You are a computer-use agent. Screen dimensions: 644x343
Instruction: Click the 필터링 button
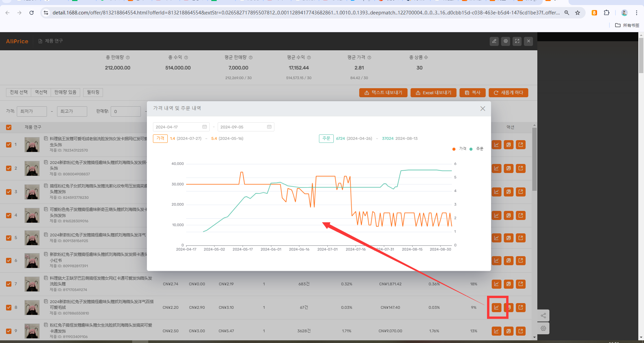click(x=93, y=92)
